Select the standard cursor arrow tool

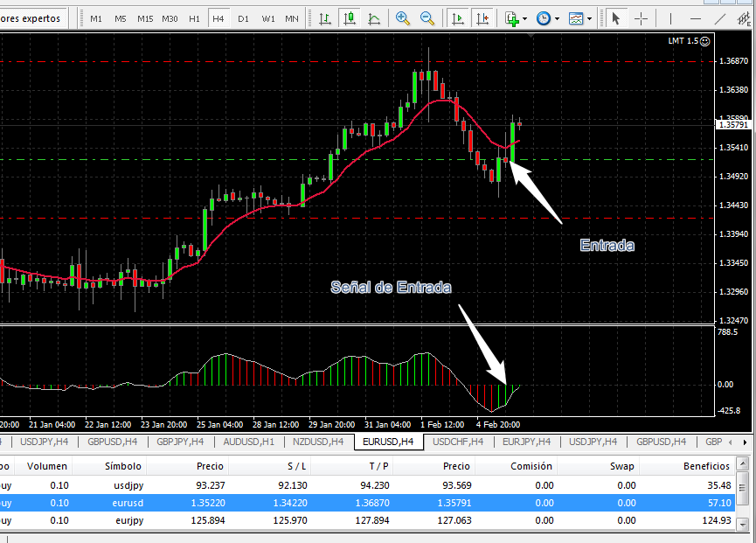(x=615, y=19)
